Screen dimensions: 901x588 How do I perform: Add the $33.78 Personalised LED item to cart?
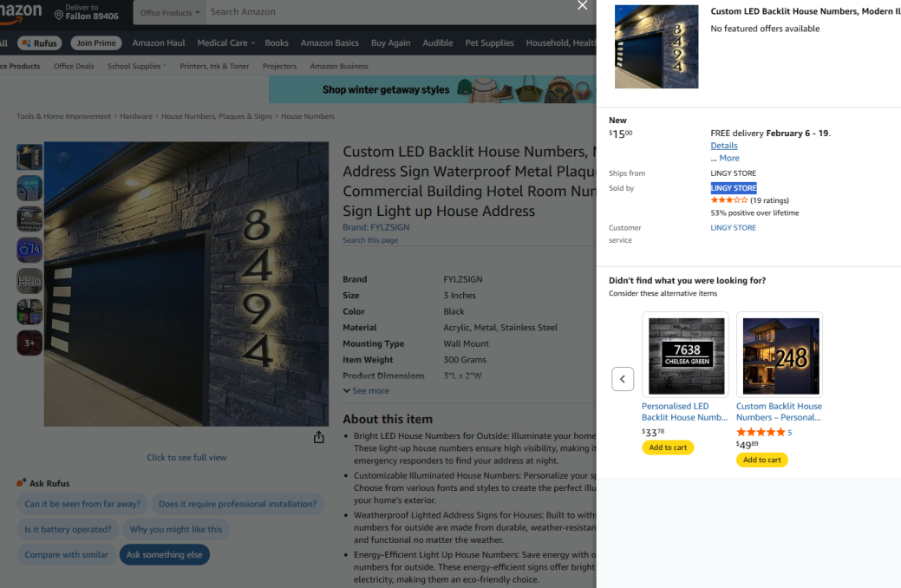coord(668,448)
